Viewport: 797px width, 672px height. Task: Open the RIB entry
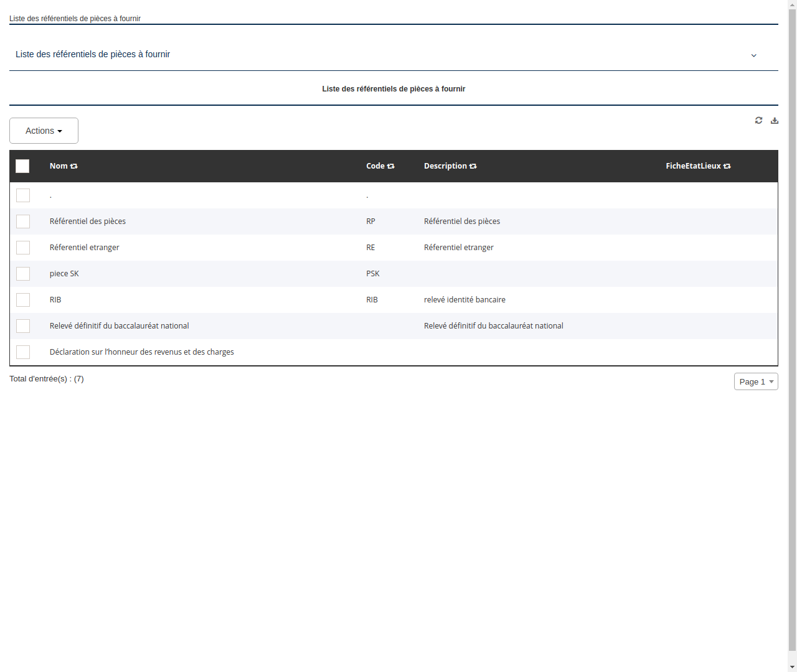pos(55,299)
